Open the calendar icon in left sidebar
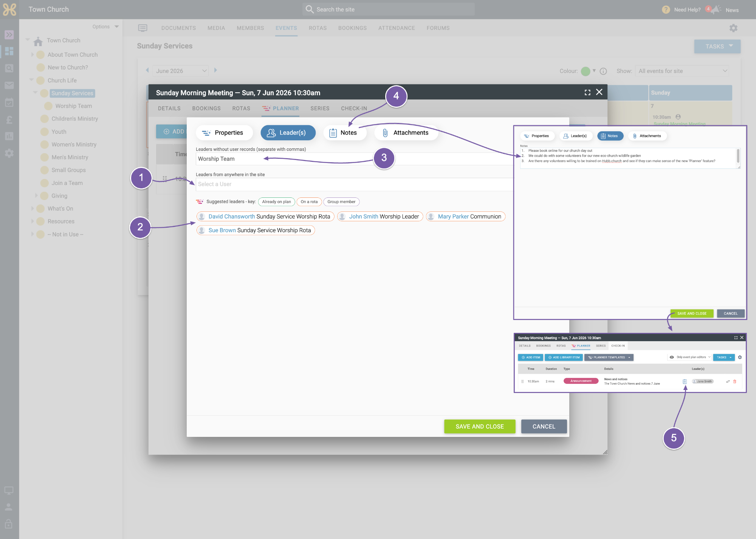The width and height of the screenshot is (756, 539). (9, 102)
